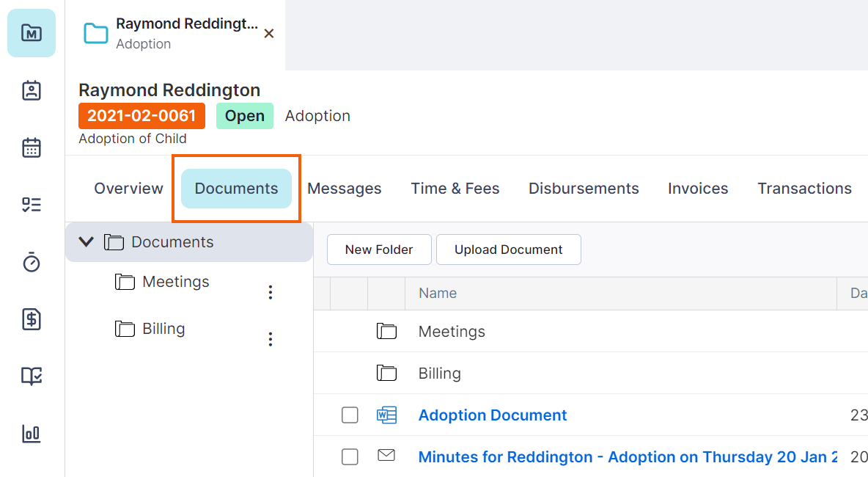Image resolution: width=868 pixels, height=477 pixels.
Task: Open the Calendar icon in sidebar
Action: [x=32, y=148]
